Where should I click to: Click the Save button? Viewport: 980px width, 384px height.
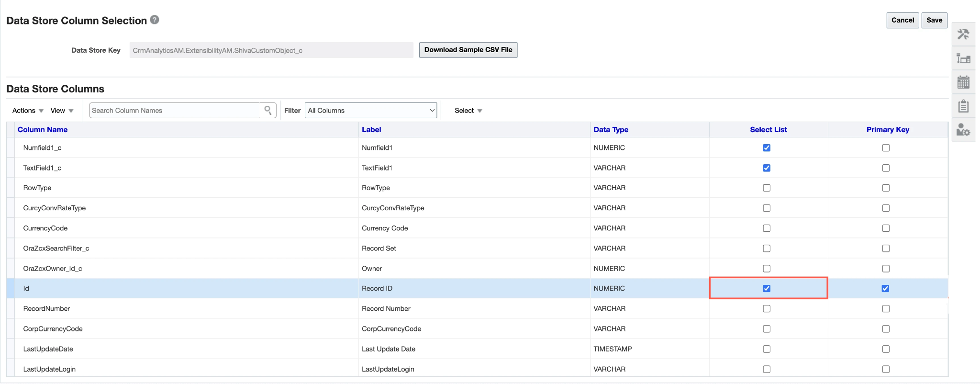tap(934, 20)
